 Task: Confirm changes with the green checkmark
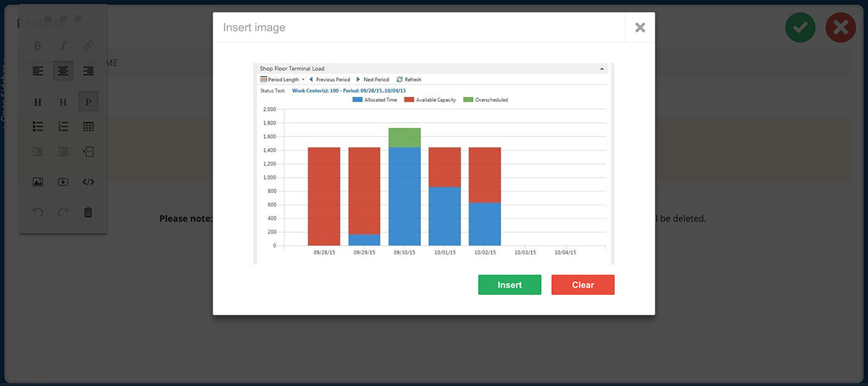pyautogui.click(x=800, y=28)
